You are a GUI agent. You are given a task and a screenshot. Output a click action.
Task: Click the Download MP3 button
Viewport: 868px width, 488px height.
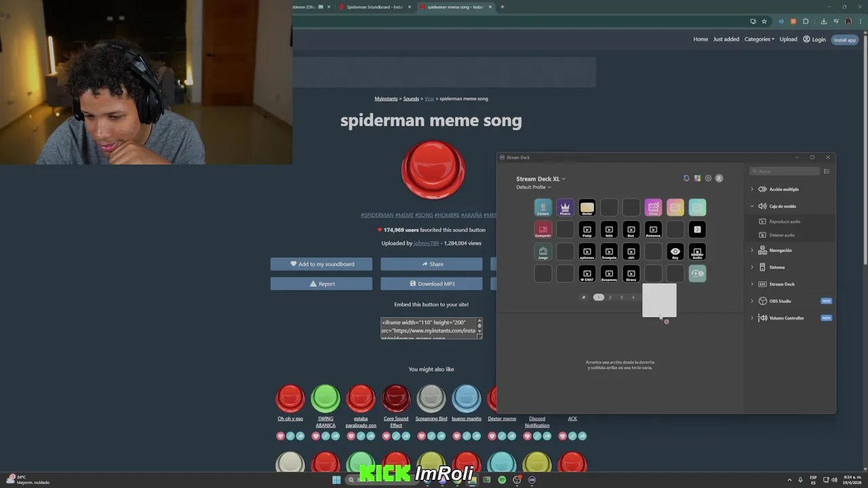431,284
